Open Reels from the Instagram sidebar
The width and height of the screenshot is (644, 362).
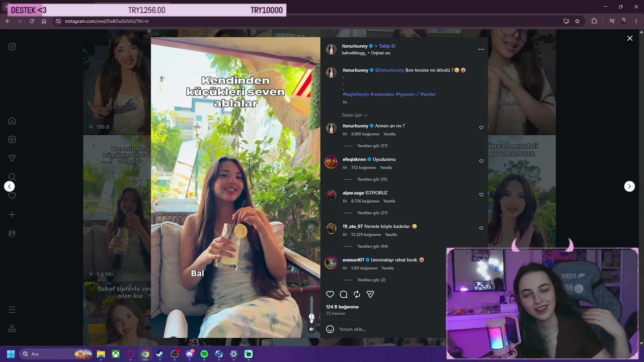tap(12, 139)
